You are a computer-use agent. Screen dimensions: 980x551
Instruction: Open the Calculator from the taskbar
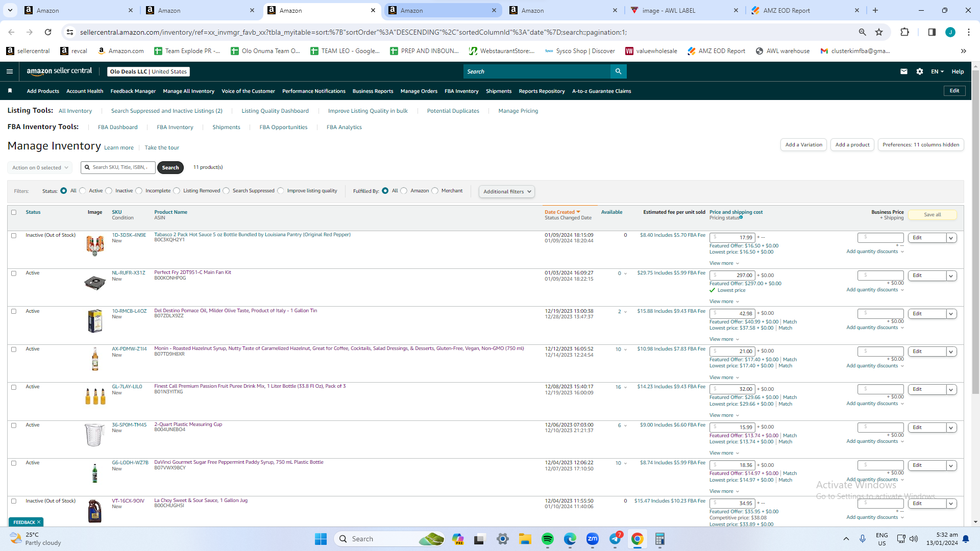[660, 539]
